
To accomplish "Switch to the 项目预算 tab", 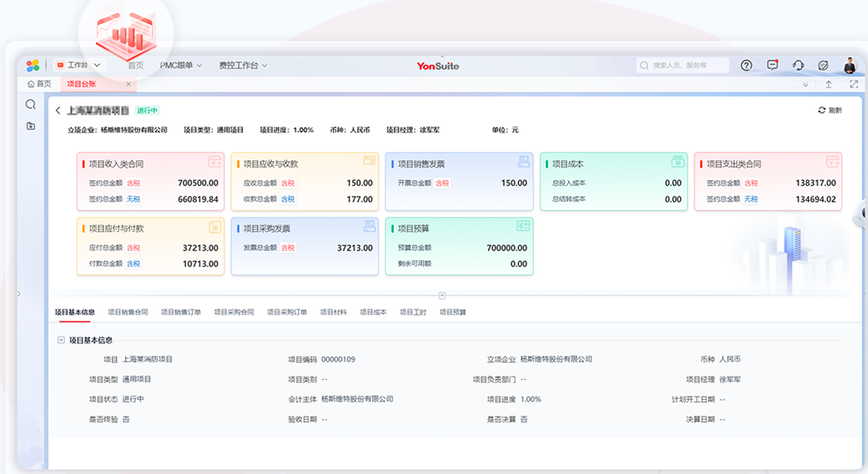I will [453, 312].
